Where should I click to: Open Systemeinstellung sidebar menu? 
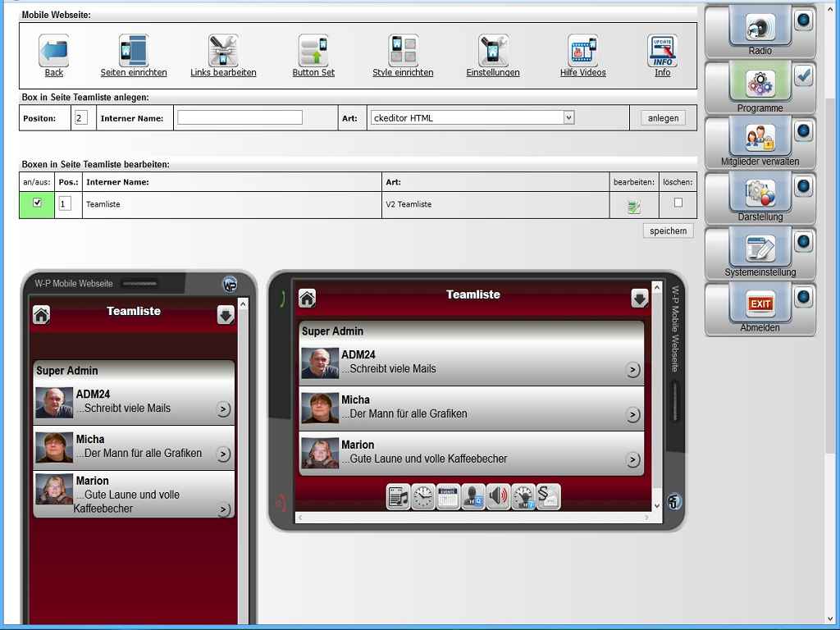pyautogui.click(x=760, y=252)
